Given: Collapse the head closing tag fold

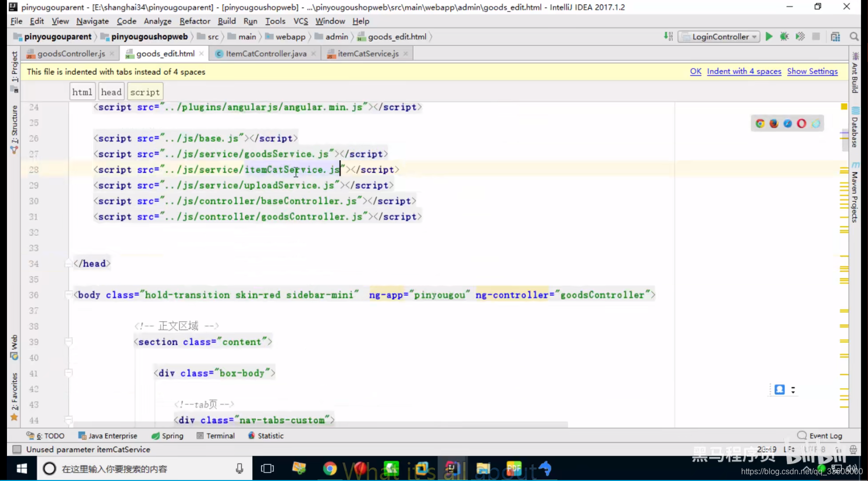Looking at the screenshot, I should point(69,264).
